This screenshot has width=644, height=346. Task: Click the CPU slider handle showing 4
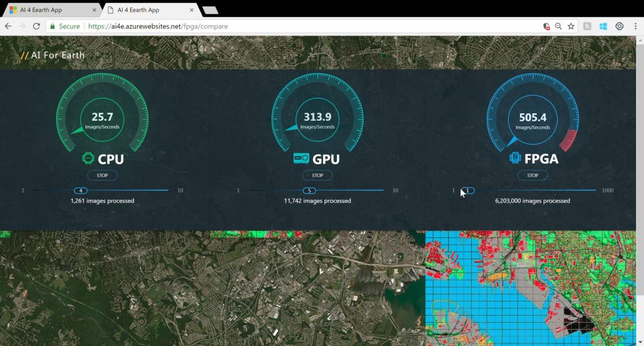click(80, 190)
